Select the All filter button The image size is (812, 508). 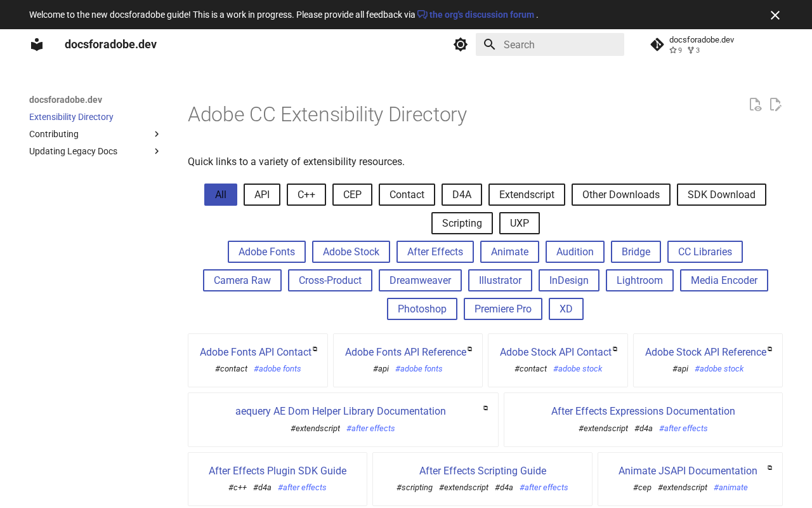pyautogui.click(x=221, y=195)
